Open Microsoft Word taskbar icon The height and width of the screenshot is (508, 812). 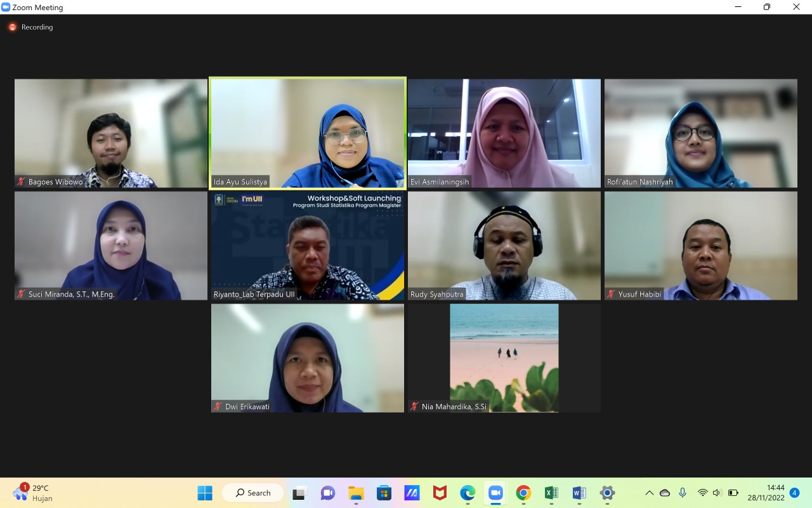point(579,493)
